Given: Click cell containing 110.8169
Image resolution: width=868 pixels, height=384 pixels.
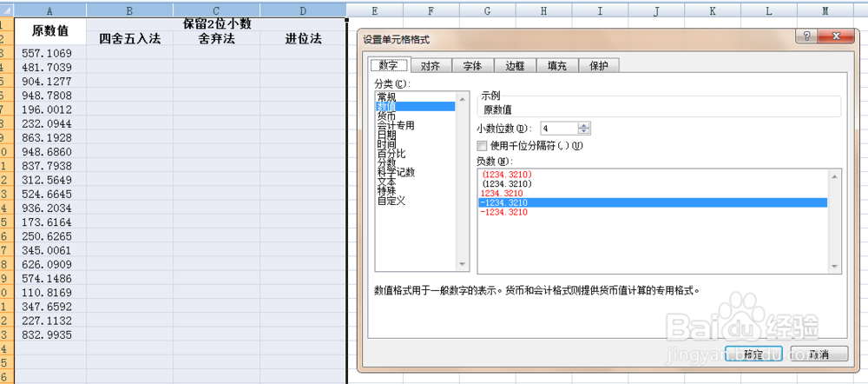Looking at the screenshot, I should coord(50,293).
